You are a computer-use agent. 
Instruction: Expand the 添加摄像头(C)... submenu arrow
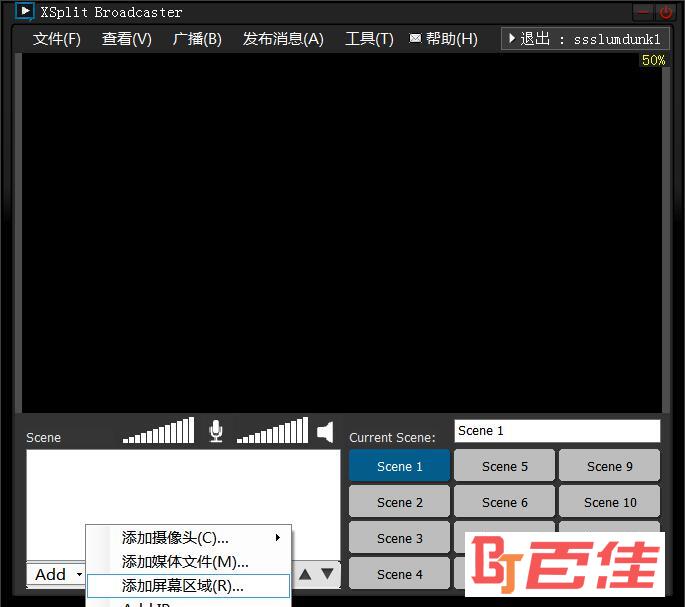pyautogui.click(x=277, y=538)
